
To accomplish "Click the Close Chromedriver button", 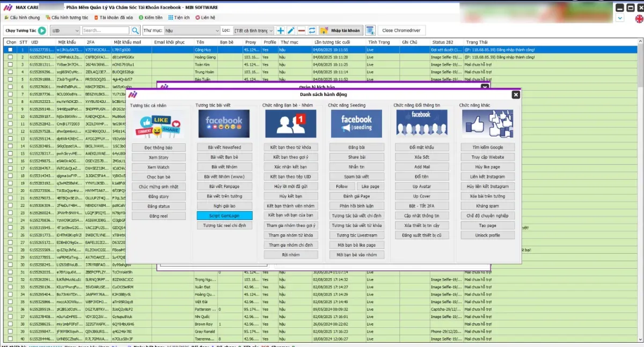I will (x=401, y=31).
